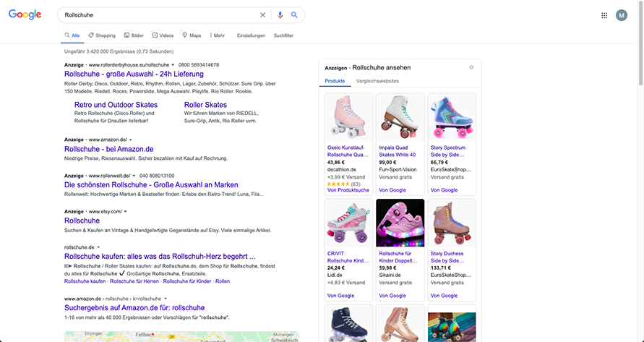Submit the search with the magnifier icon
644x342 pixels.
tap(294, 14)
